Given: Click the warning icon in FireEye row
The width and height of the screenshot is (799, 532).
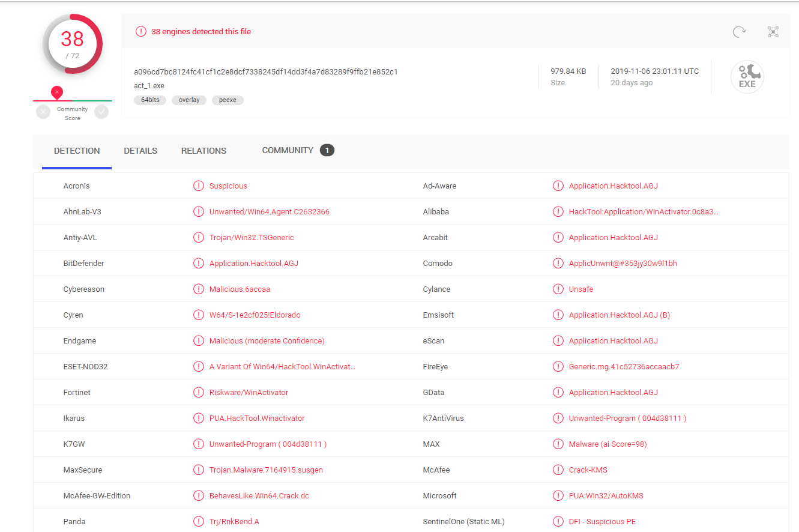Looking at the screenshot, I should point(558,366).
